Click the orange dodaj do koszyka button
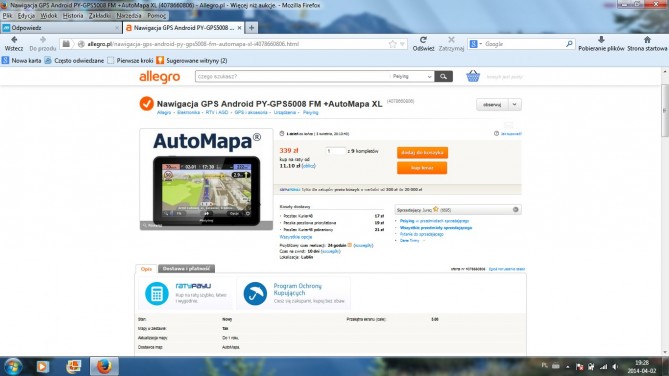The image size is (669, 376). coord(422,152)
